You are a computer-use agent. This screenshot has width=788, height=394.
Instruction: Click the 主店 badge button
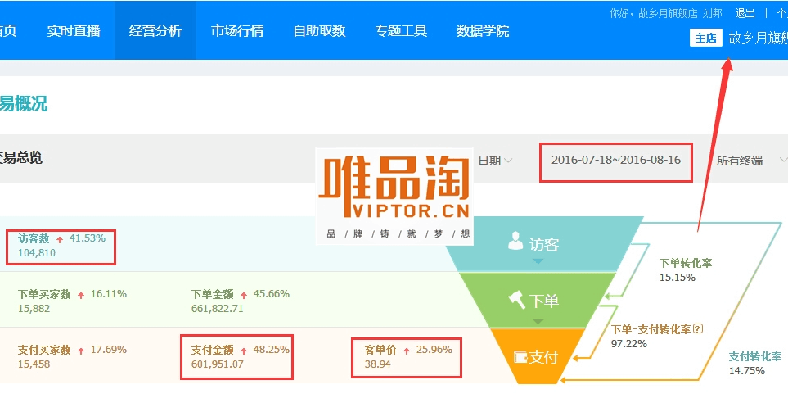click(706, 39)
